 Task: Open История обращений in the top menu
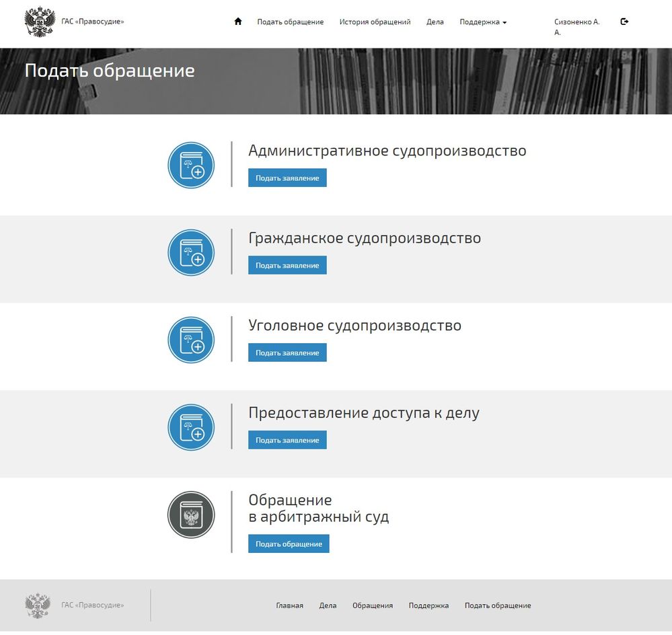coord(375,22)
